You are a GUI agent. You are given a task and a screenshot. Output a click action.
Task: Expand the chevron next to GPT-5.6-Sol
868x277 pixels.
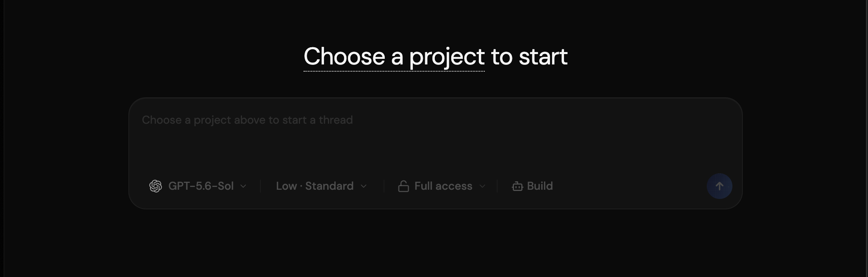click(x=243, y=186)
